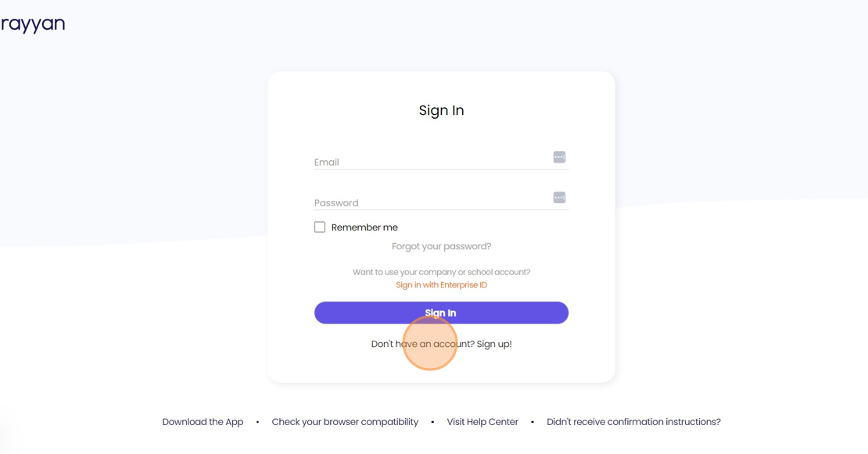This screenshot has height=454, width=868.
Task: Click the rayyan brand mark to return home
Action: click(34, 23)
